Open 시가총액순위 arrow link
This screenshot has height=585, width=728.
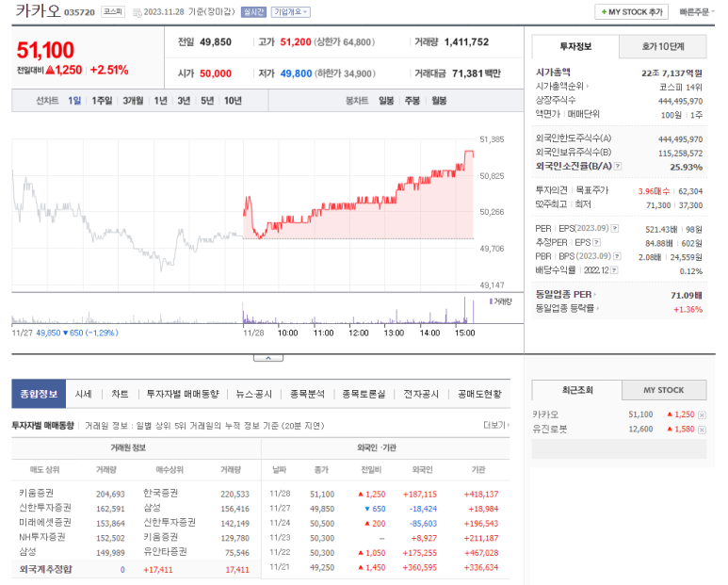pyautogui.click(x=562, y=87)
